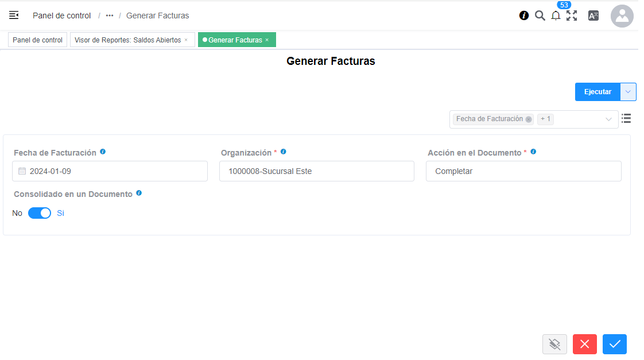Click the Ejecutar button
This screenshot has height=360, width=644.
pos(598,92)
